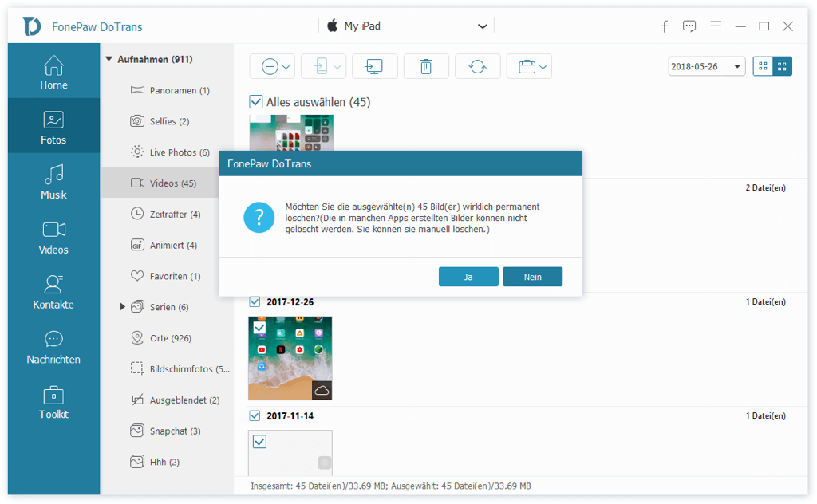Select Ausgeblendet (2) album
The width and height of the screenshot is (817, 504).
(x=168, y=400)
